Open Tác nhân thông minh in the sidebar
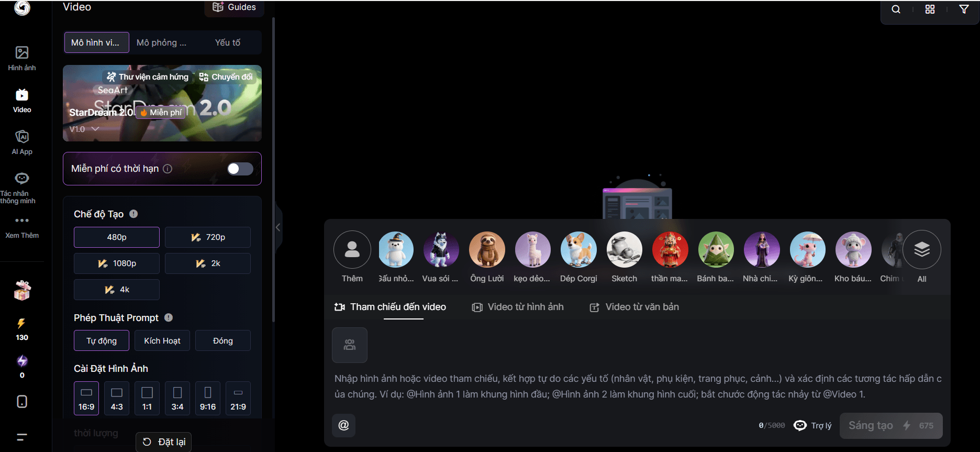Viewport: 980px width, 452px height. [21, 188]
